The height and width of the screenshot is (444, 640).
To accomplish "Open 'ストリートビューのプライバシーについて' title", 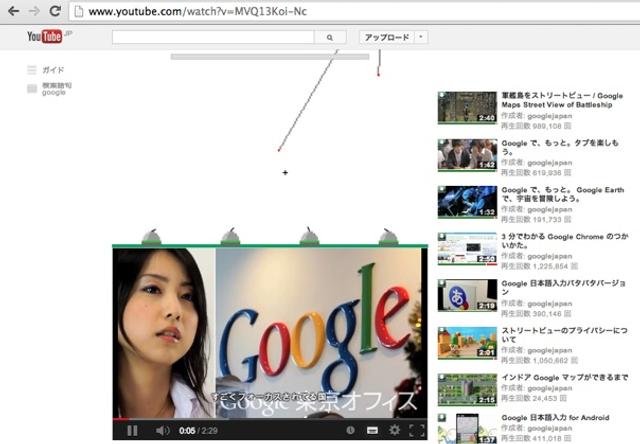I will coord(564,335).
